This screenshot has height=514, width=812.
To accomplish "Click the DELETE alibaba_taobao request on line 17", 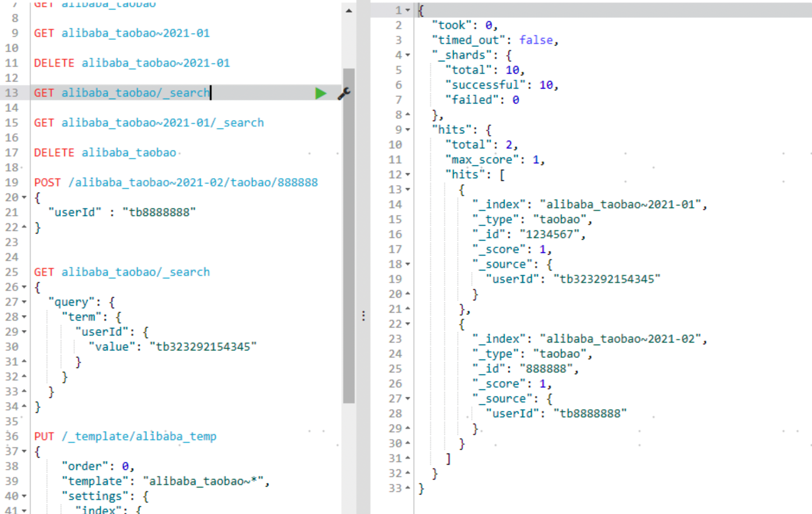I will pyautogui.click(x=105, y=153).
